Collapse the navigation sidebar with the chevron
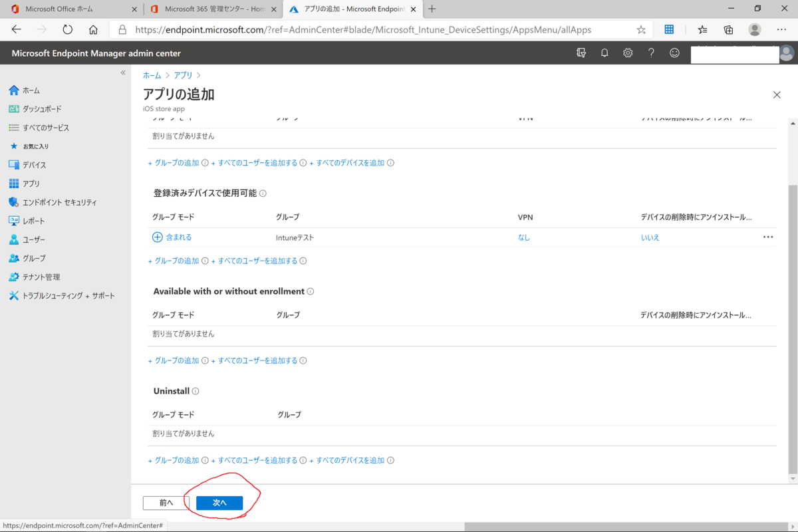 123,73
